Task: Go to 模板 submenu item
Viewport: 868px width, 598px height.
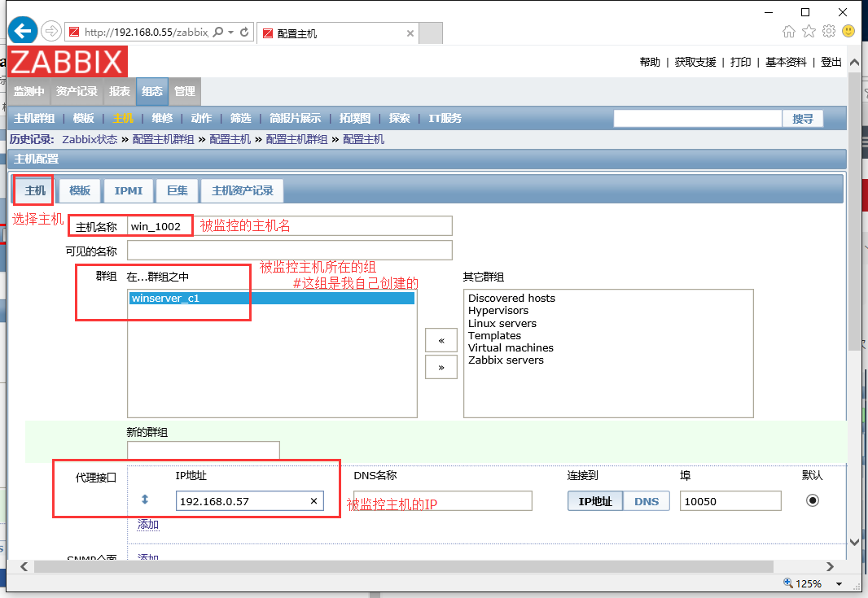Action: tap(84, 119)
